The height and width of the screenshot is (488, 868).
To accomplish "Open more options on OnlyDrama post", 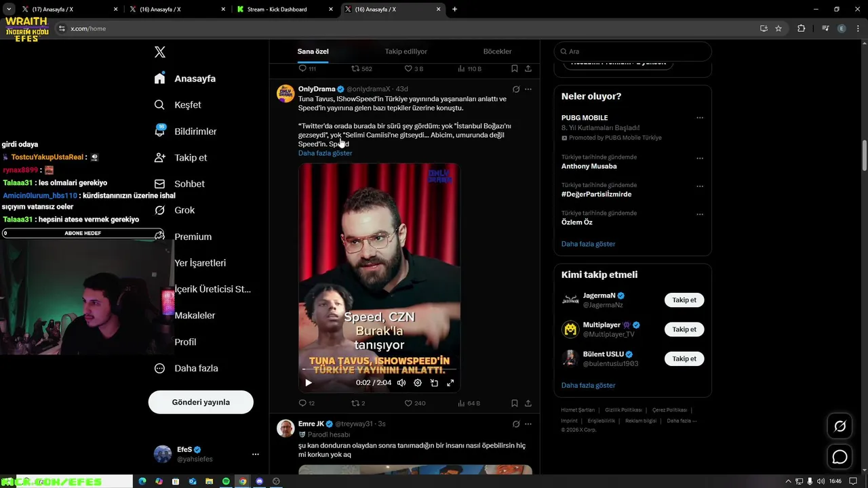I will [x=528, y=89].
